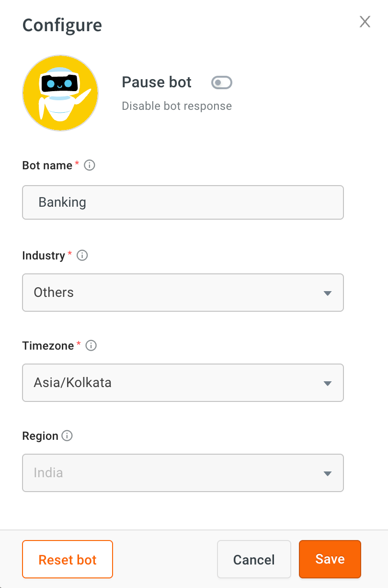The image size is (388, 588).
Task: Click the Industry field label
Action: point(44,256)
